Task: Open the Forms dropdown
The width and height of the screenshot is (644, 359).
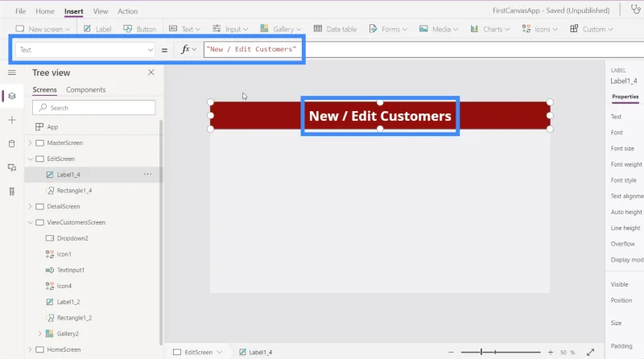Action: [388, 29]
